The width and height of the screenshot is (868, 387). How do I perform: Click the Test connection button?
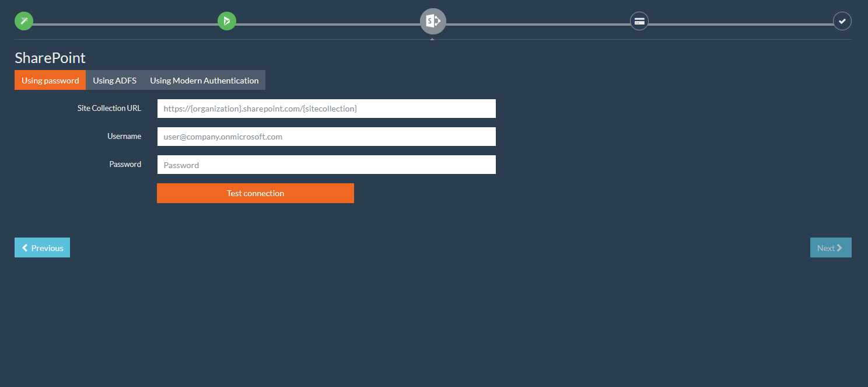click(256, 193)
